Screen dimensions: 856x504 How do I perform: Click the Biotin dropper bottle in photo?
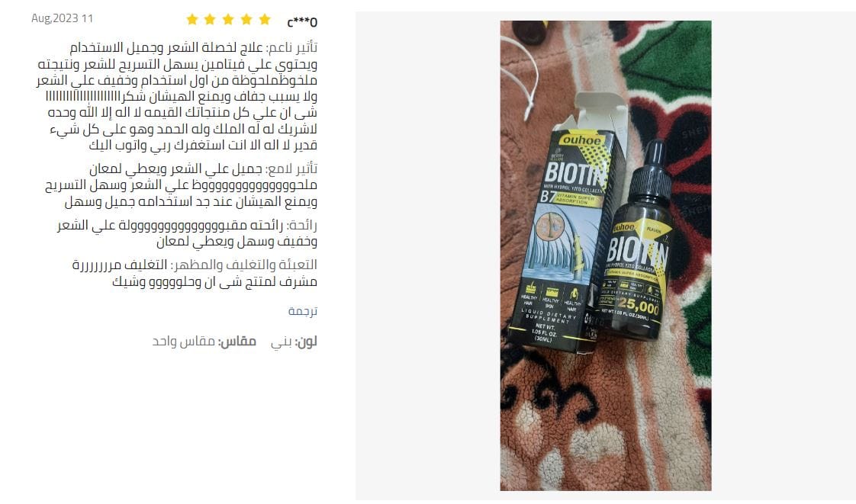(x=638, y=242)
